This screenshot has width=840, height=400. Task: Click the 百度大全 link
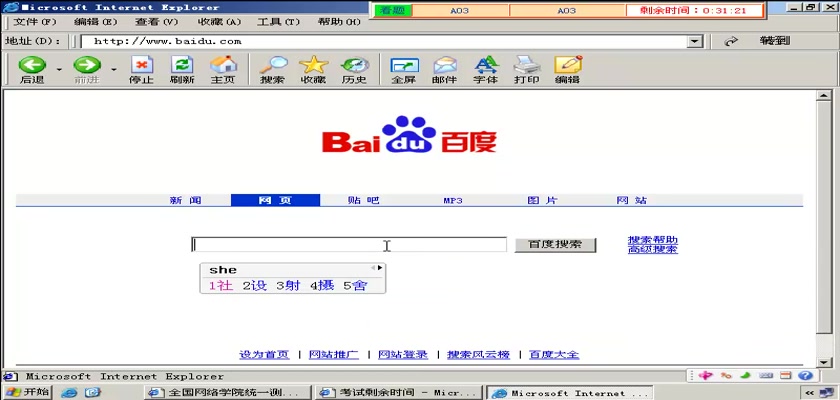click(554, 354)
